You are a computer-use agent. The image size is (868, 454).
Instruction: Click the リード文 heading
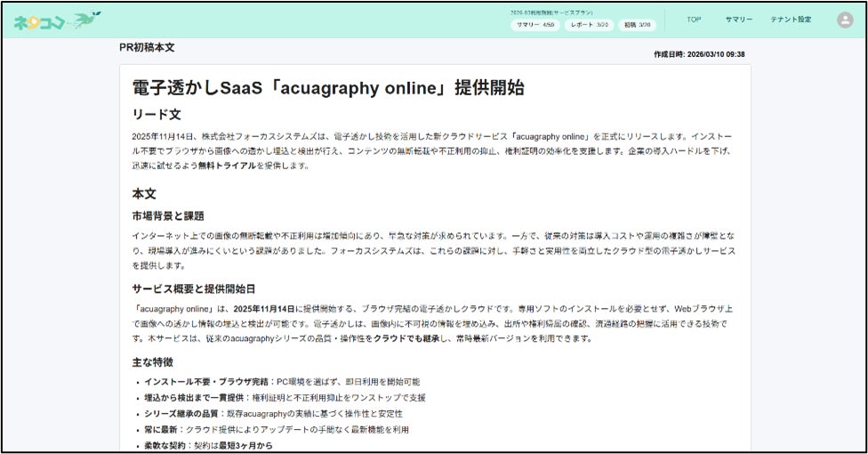pos(157,115)
